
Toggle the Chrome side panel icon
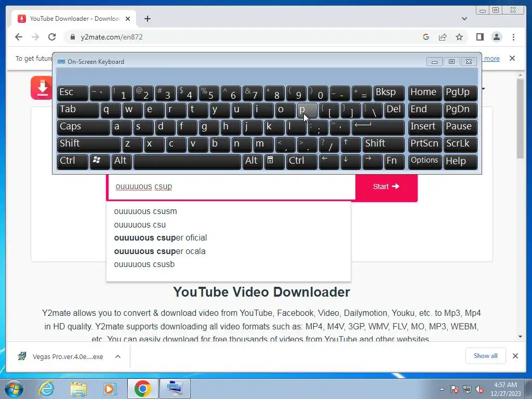pyautogui.click(x=480, y=37)
